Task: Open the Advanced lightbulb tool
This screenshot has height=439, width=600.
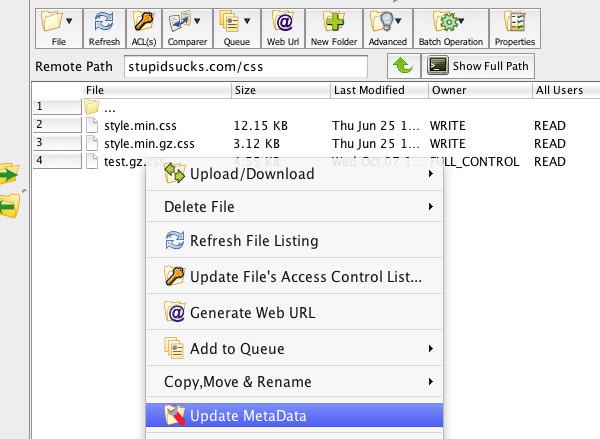Action: tap(388, 29)
